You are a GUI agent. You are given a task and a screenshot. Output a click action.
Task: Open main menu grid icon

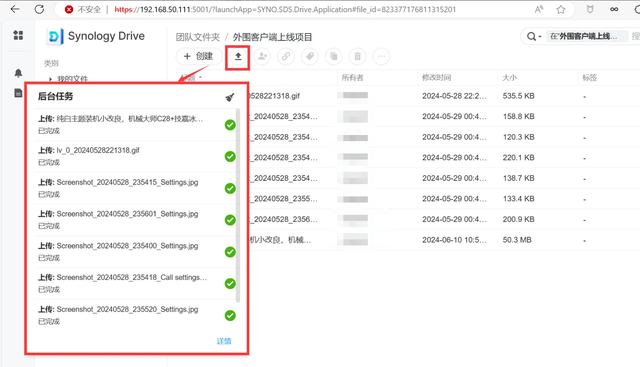18,35
